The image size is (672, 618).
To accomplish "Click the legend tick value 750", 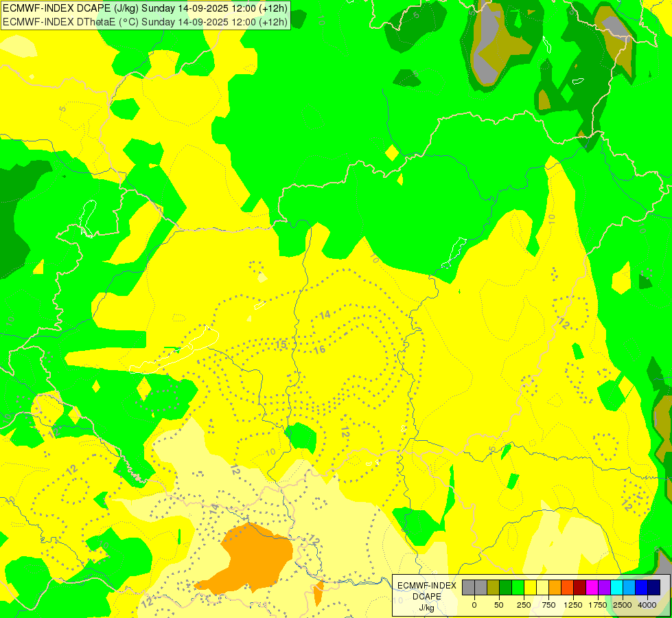I will coord(548,605).
